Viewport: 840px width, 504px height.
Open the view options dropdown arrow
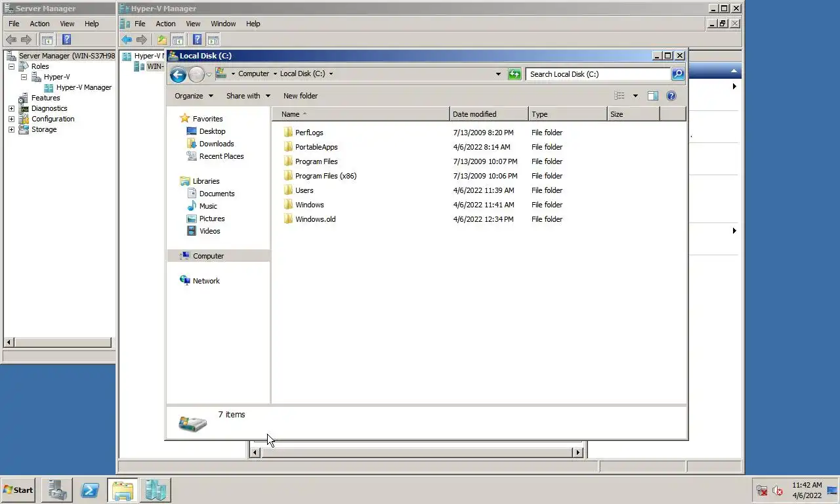[635, 96]
